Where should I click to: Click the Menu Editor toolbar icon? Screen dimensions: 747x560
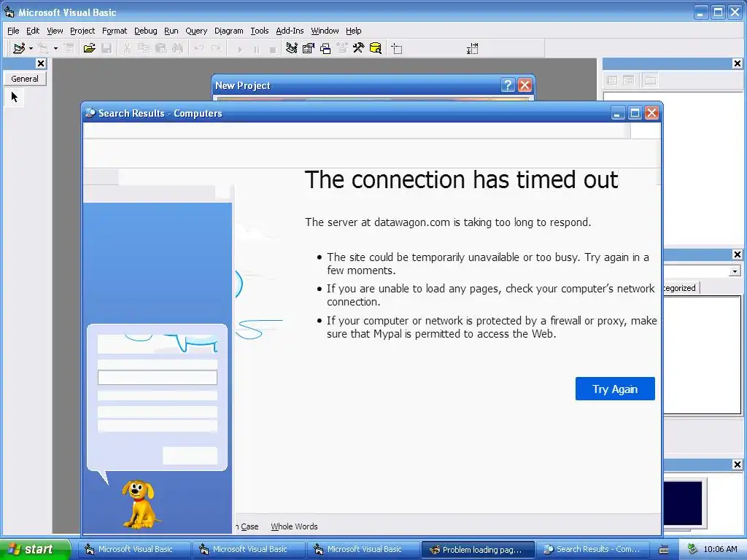(x=69, y=48)
